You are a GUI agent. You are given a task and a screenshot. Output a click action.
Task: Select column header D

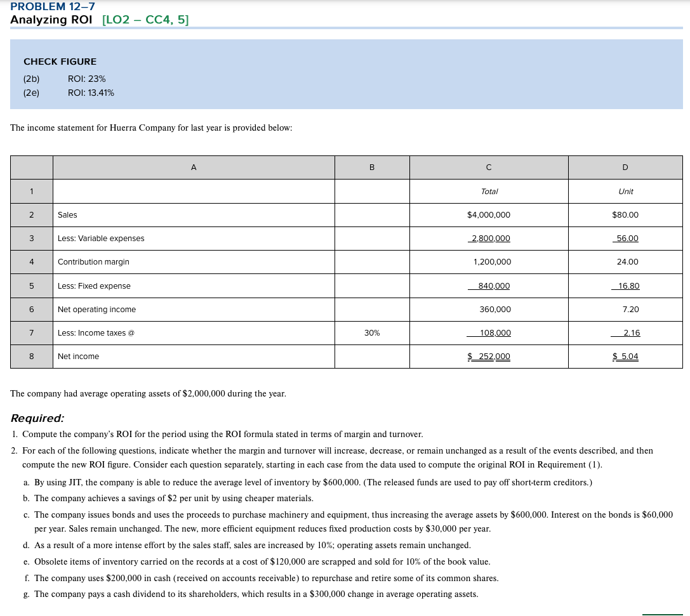625,167
